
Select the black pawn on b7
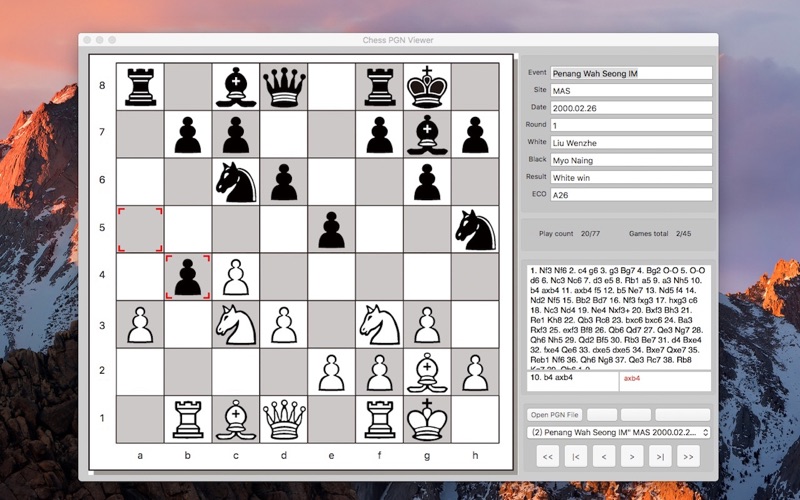[188, 135]
